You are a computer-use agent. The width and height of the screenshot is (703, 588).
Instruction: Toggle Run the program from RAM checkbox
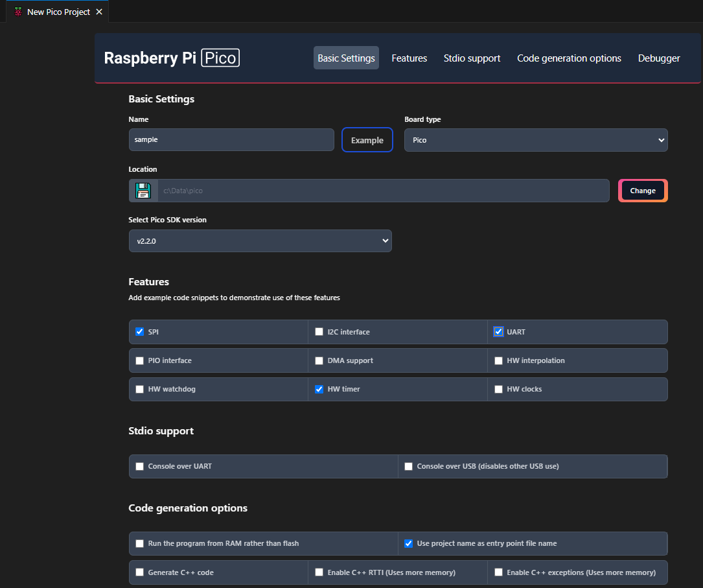[139, 543]
